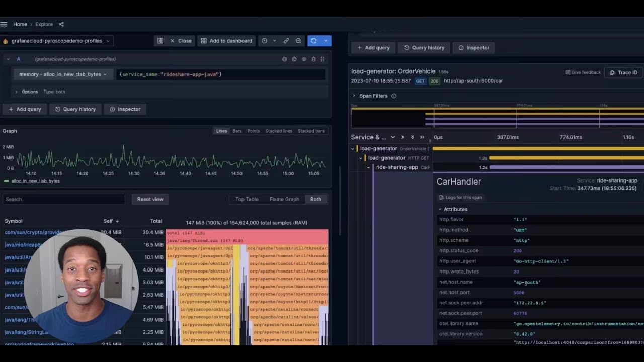644x362 pixels.
Task: Open the refresh interval dropdown arrow
Action: click(x=326, y=41)
